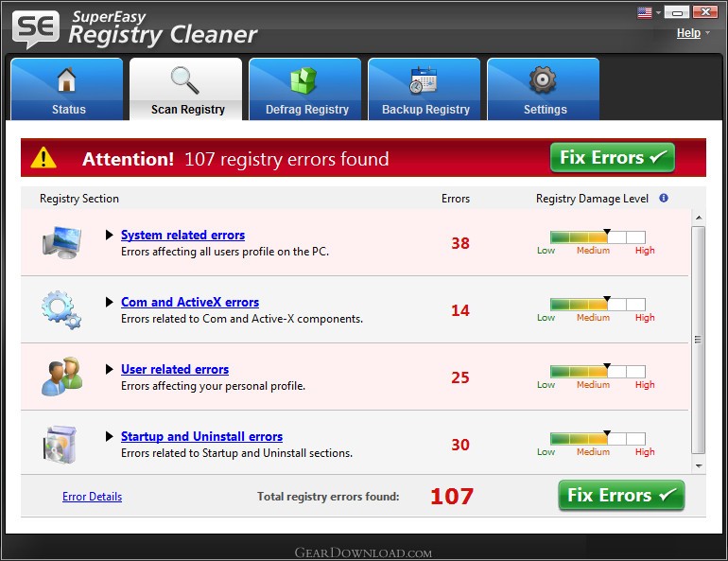Click the house icon on Status
The height and width of the screenshot is (561, 728).
[x=67, y=79]
